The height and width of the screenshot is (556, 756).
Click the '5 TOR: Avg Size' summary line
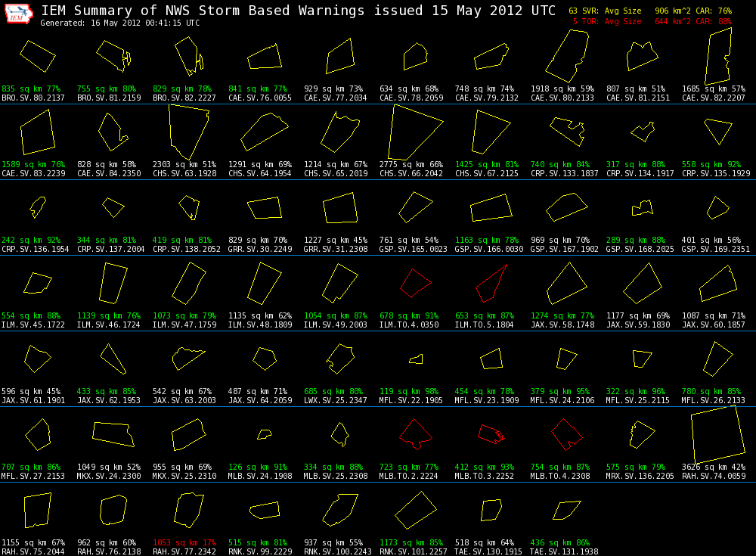[x=652, y=22]
